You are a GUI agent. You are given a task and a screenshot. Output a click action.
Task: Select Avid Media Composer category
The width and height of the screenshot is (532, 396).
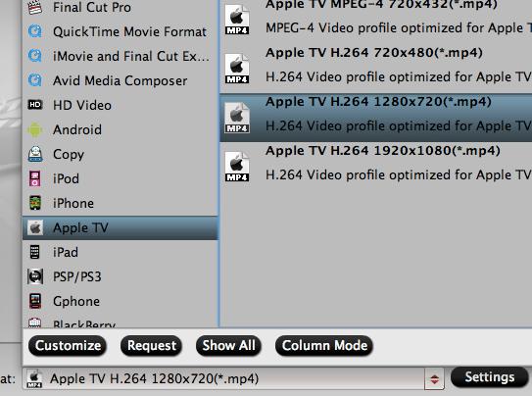coord(120,80)
